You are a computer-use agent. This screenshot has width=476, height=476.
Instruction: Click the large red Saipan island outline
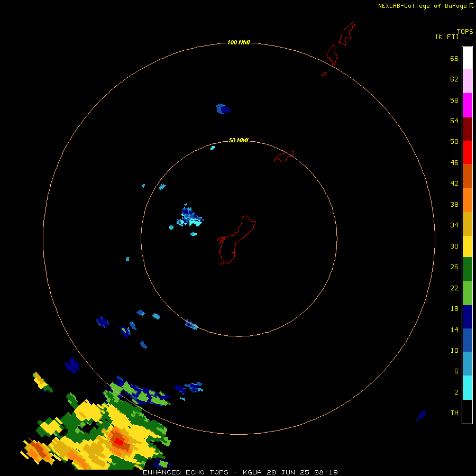347,34
